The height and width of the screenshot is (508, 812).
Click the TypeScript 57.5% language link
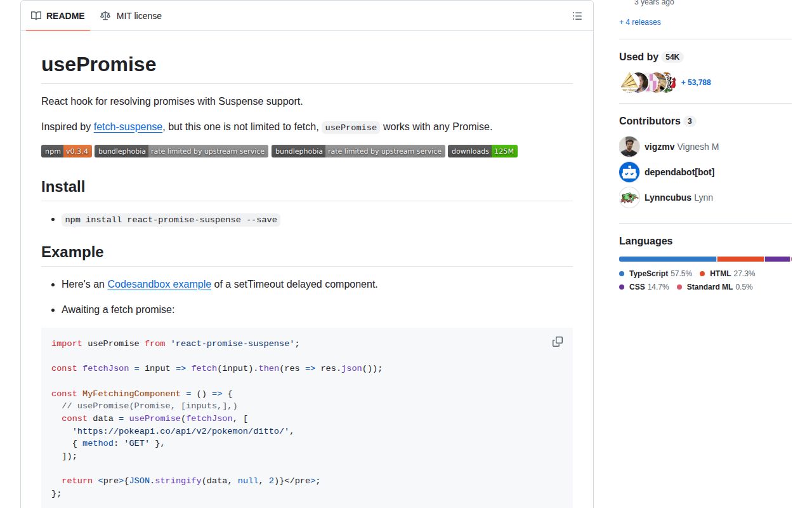pos(655,274)
